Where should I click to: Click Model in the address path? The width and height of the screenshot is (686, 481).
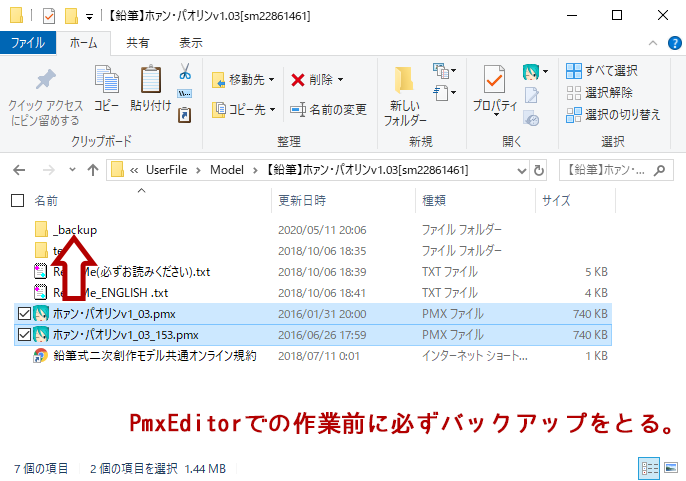tap(227, 170)
